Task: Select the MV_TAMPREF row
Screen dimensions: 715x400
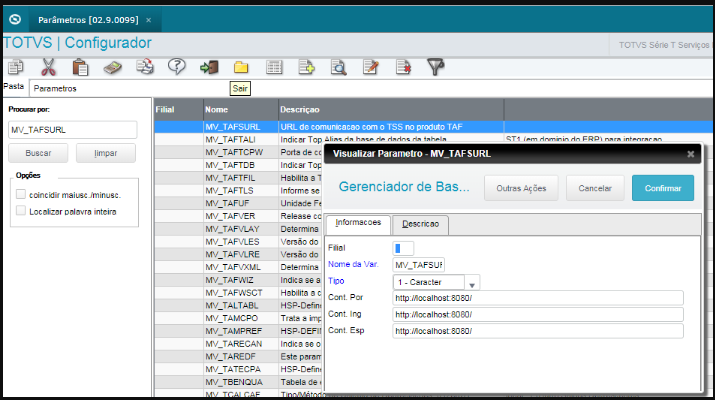Action: point(238,331)
